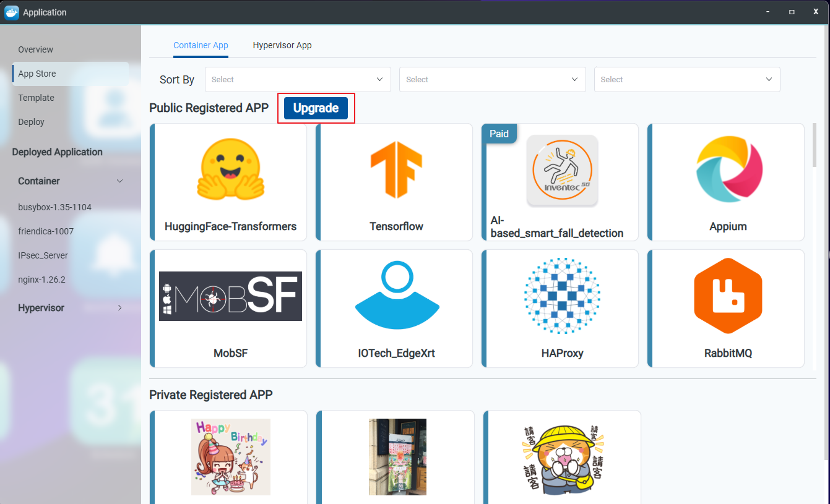Open the Happy Birthday private app thumbnail
This screenshot has width=830, height=504.
(x=230, y=456)
